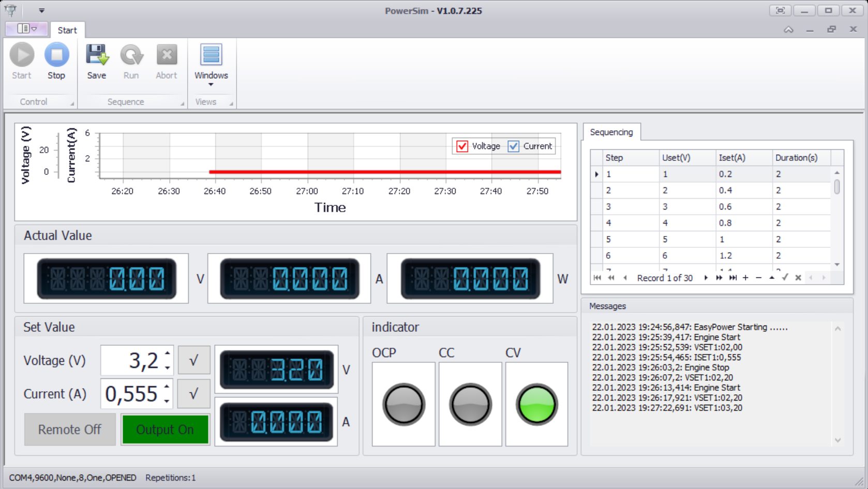Go to previous record
Image resolution: width=868 pixels, height=489 pixels.
tap(625, 278)
